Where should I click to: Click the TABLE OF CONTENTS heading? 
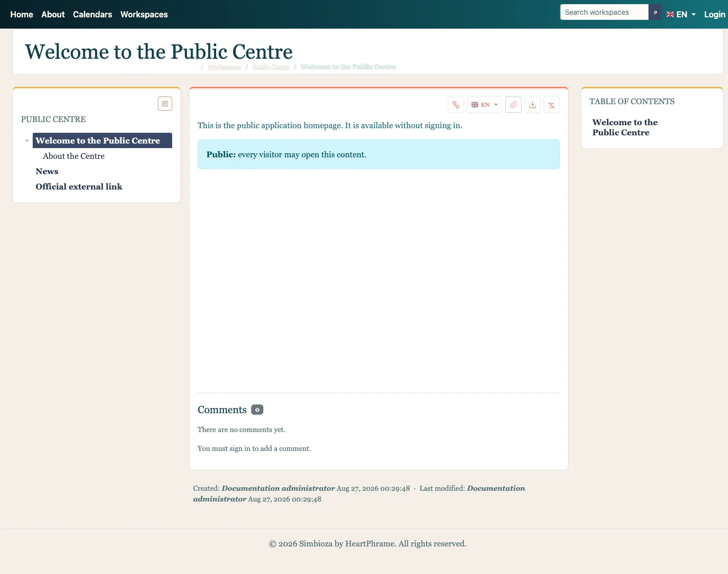click(632, 102)
